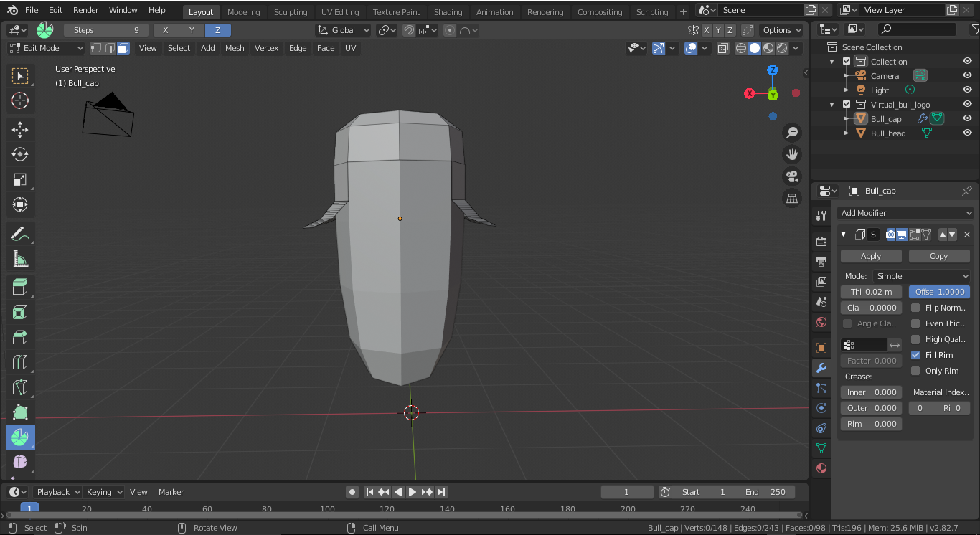Toggle X-ray display in viewport header

pyautogui.click(x=723, y=48)
